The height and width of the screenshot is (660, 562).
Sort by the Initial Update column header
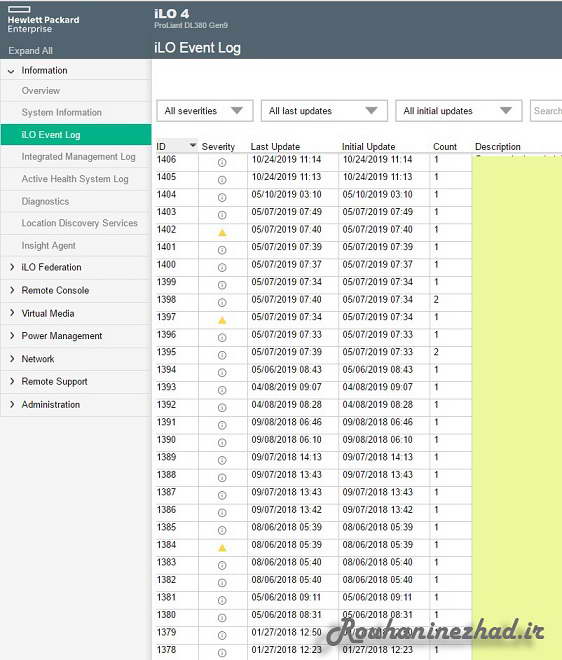(x=368, y=146)
